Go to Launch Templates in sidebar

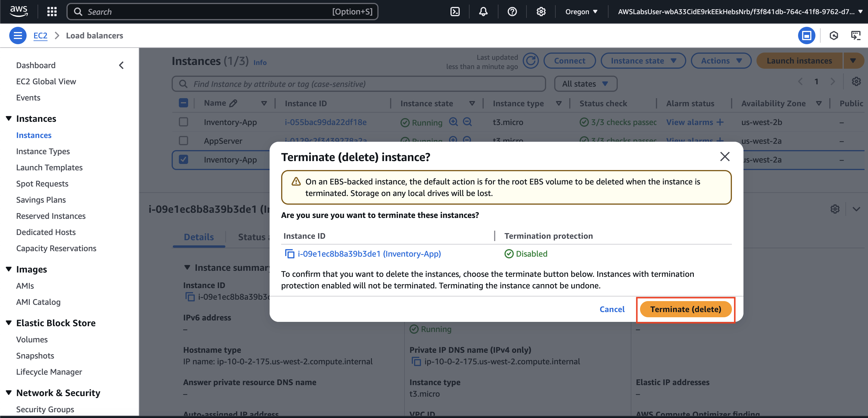click(49, 167)
